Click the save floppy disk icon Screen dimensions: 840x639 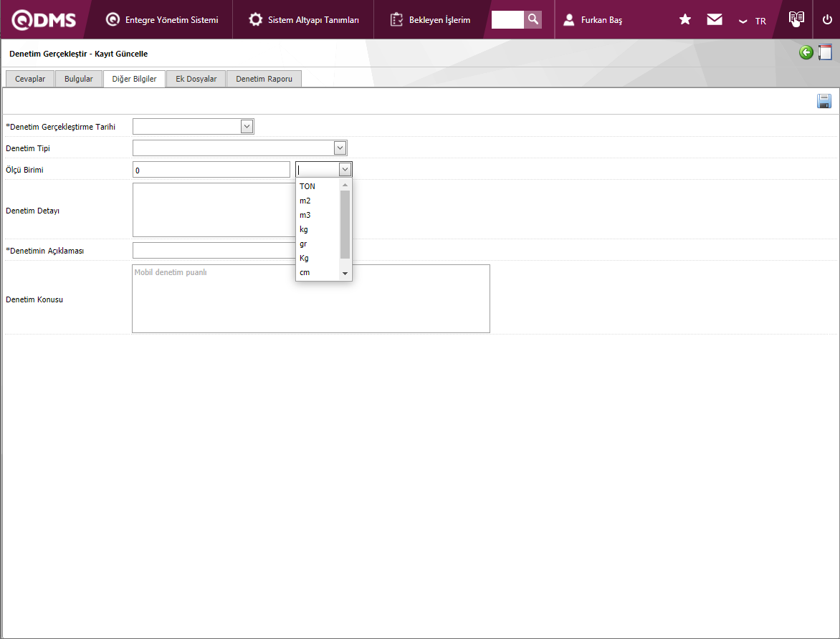(824, 101)
